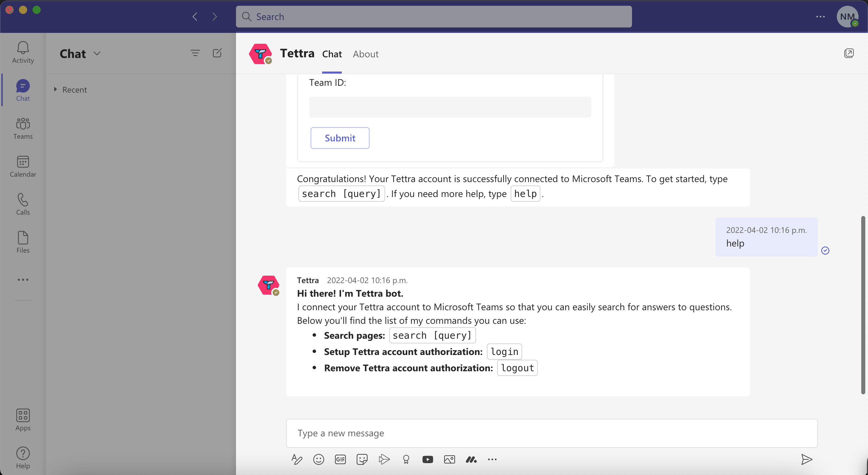868x475 pixels.
Task: Open the Calendar view
Action: 23,166
